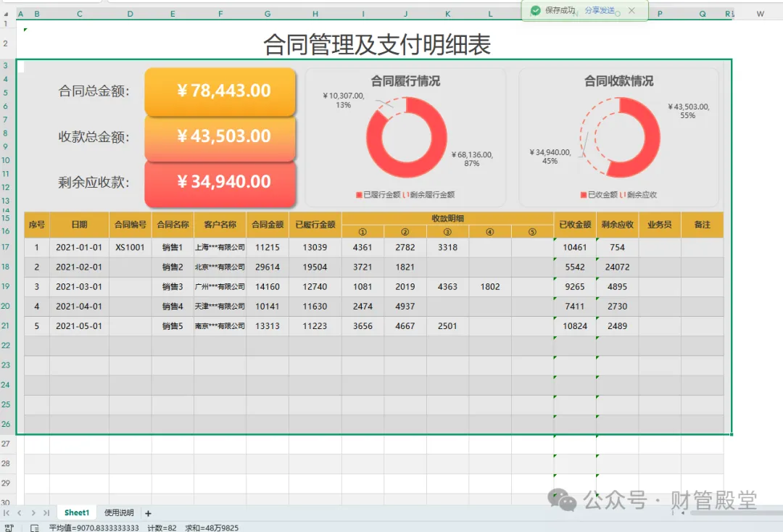Go to the previous sheet tab arrow
Screen dimensions: 783x532
click(20, 512)
